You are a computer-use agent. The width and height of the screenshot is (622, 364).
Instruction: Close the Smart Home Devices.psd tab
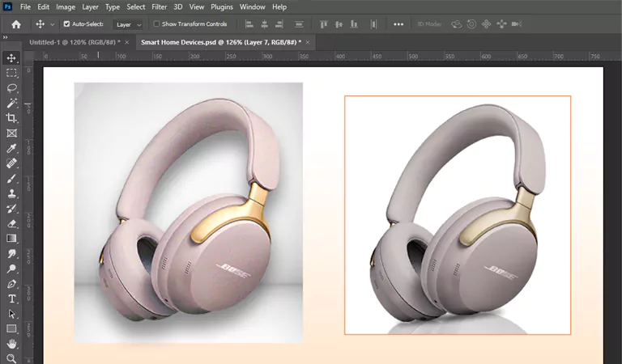308,42
